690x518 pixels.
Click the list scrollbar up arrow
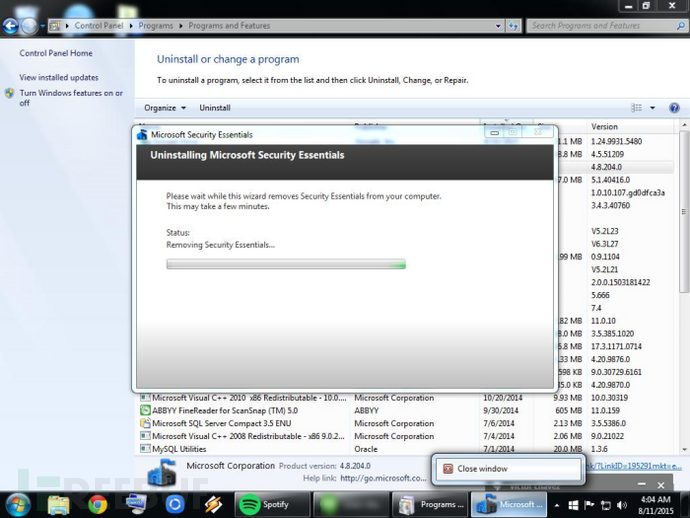point(684,125)
